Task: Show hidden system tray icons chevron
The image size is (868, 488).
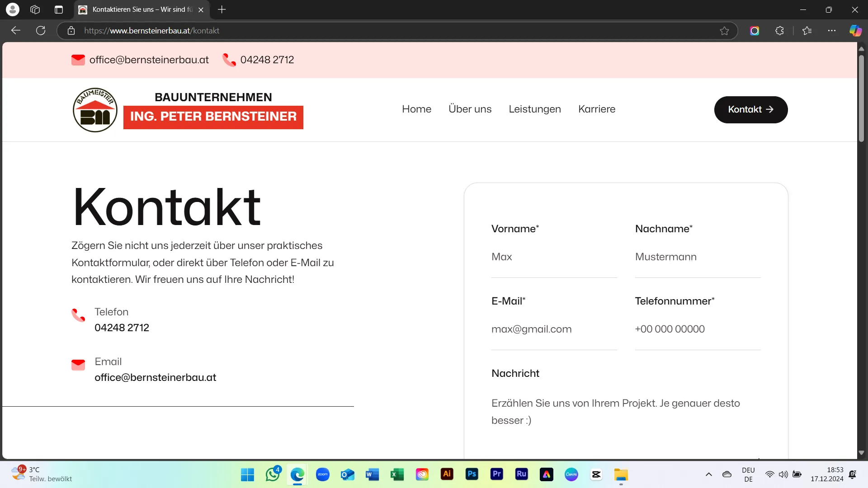Action: coord(708,474)
